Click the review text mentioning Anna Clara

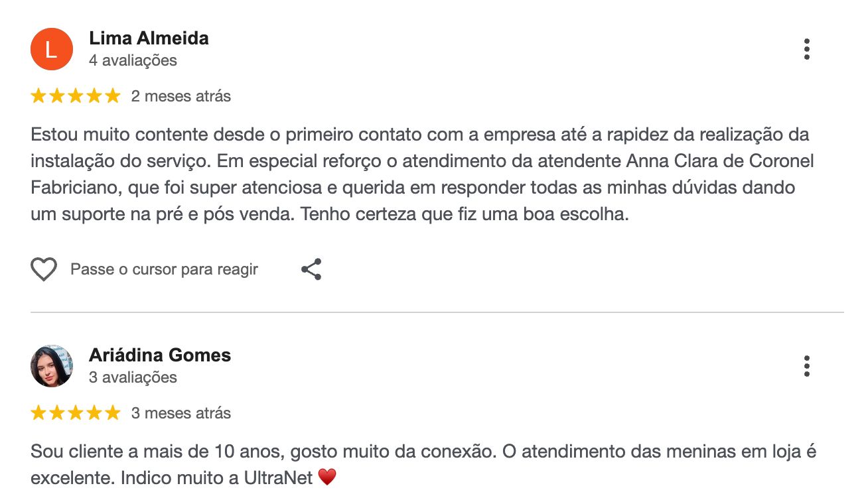pos(422,161)
